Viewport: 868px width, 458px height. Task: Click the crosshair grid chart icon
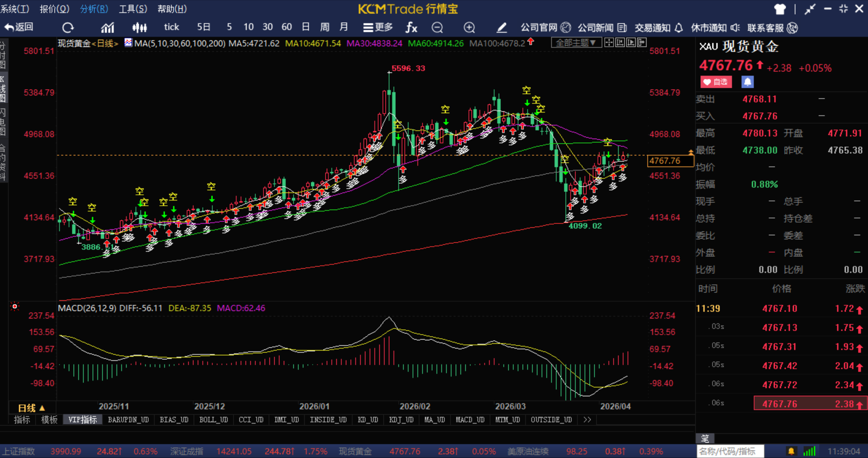609,43
